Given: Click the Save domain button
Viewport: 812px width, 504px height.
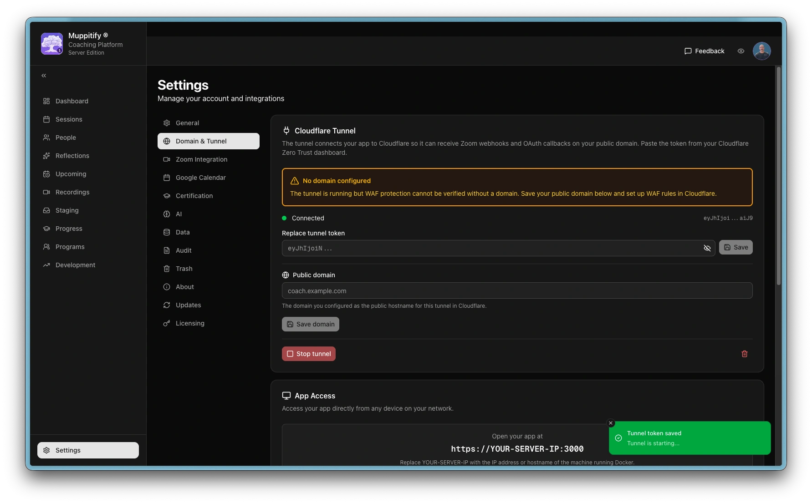Looking at the screenshot, I should pyautogui.click(x=310, y=324).
